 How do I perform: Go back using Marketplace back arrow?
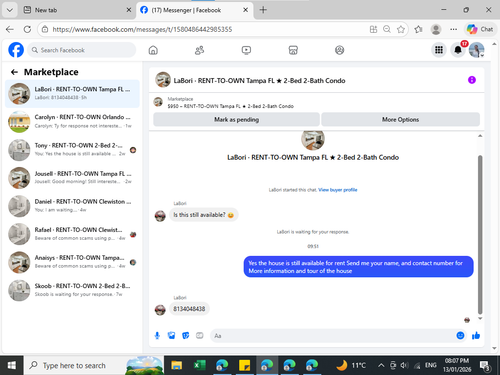coord(14,72)
